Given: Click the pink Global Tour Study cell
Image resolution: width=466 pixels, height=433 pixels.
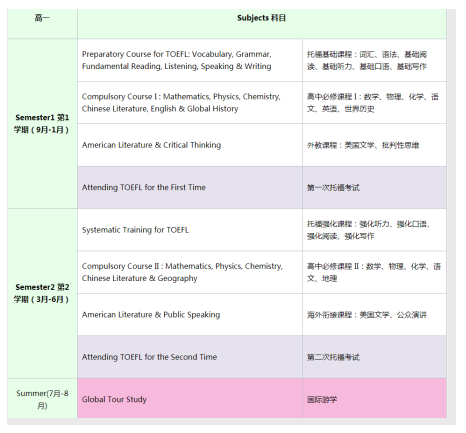Looking at the screenshot, I should [x=190, y=398].
